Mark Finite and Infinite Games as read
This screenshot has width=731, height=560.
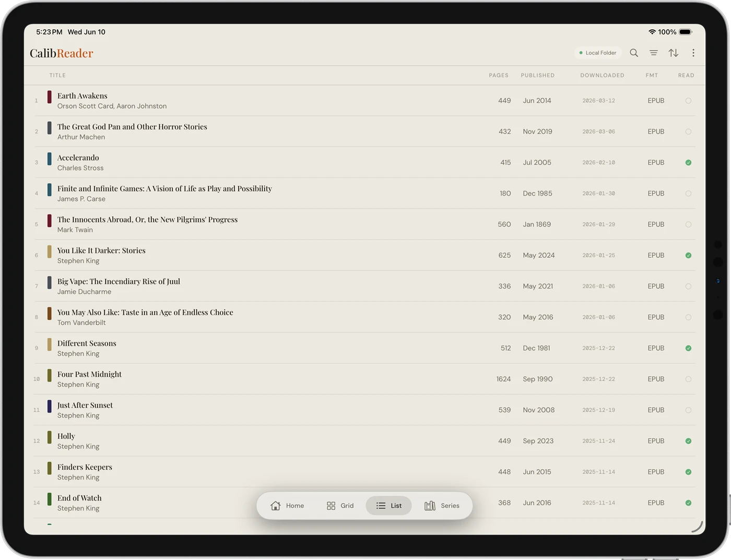click(688, 194)
